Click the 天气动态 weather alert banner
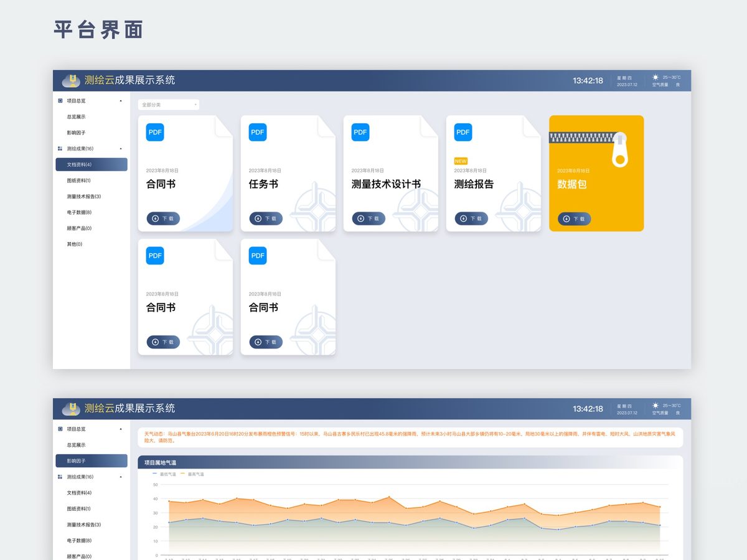The width and height of the screenshot is (747, 560). point(410,437)
